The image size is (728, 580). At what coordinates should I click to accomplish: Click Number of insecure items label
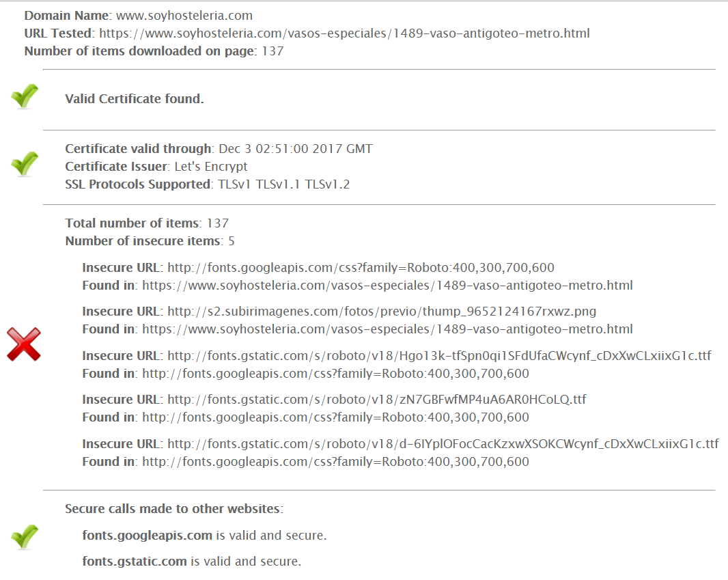click(x=143, y=241)
